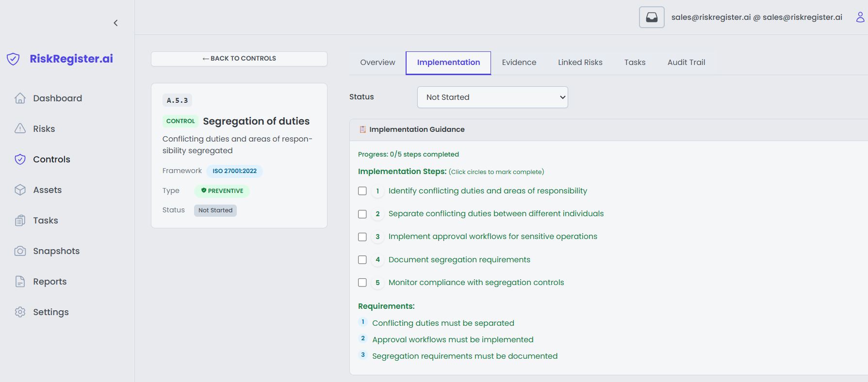868x382 pixels.
Task: Open Assets via cube icon
Action: pos(20,190)
